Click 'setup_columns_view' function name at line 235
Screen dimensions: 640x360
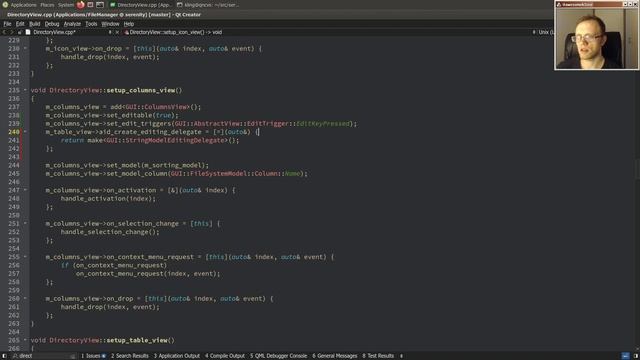(141, 90)
